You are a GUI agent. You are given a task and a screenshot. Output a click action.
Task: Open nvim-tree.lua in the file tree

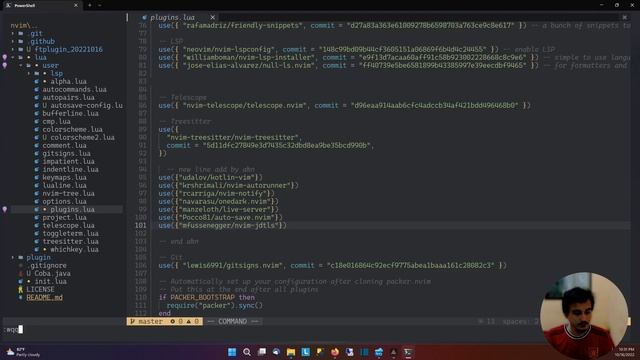pos(68,193)
